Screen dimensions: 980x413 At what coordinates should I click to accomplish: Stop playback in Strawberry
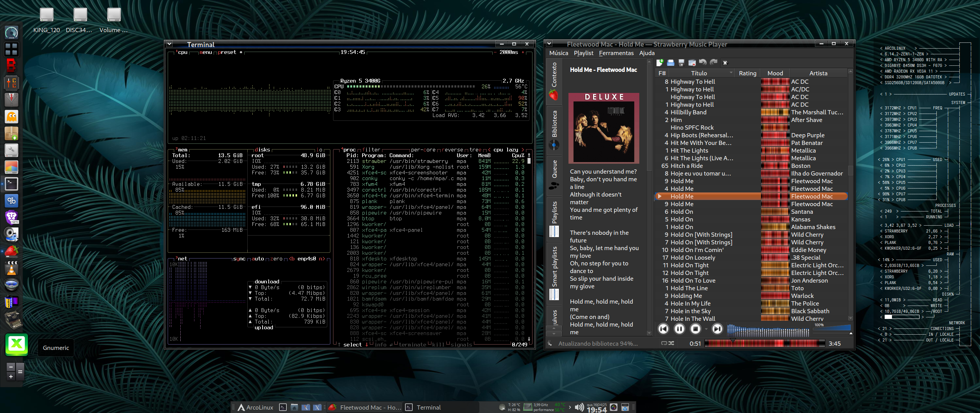click(696, 329)
